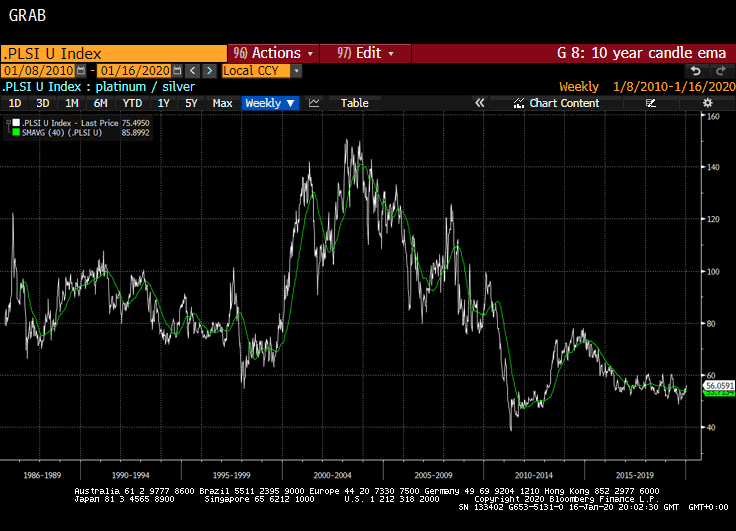Expand the legend tree bracket

pos(8,128)
